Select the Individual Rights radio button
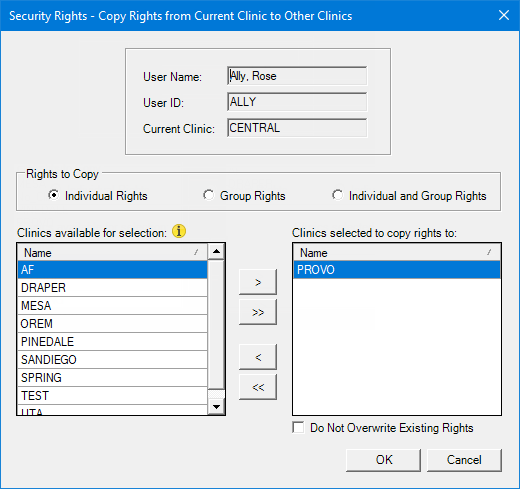Viewport: 520px width, 489px height. [53, 195]
